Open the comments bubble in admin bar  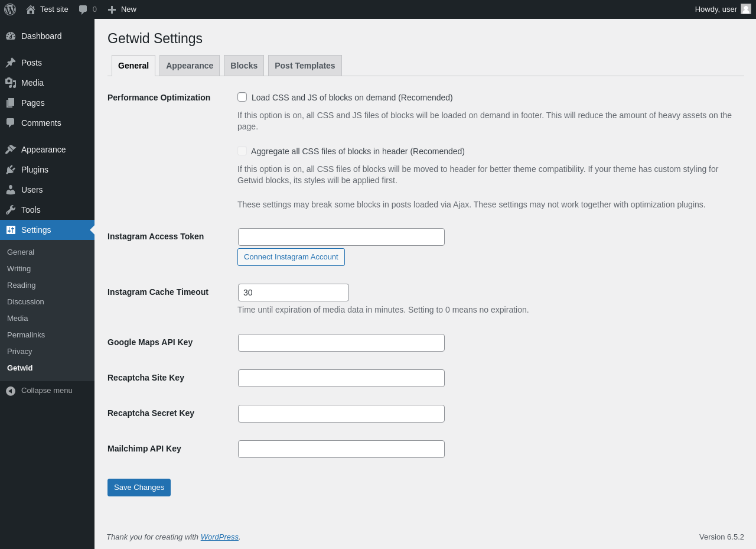pos(83,9)
